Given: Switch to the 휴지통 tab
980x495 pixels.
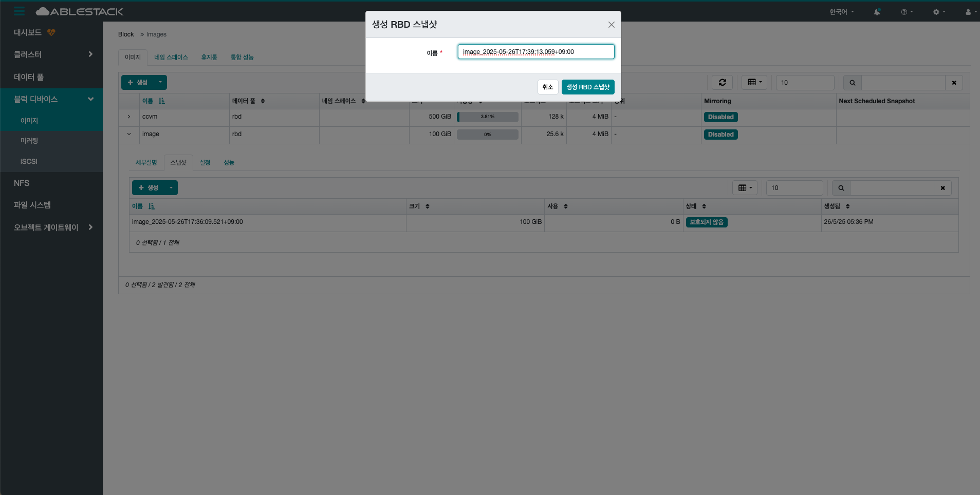Looking at the screenshot, I should [209, 57].
